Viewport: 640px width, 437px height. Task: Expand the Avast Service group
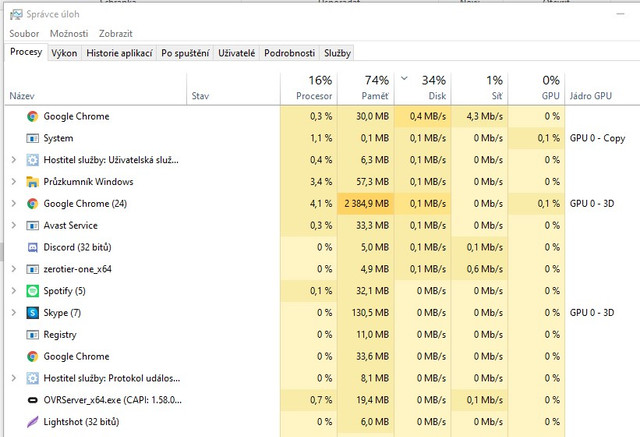[x=14, y=225]
